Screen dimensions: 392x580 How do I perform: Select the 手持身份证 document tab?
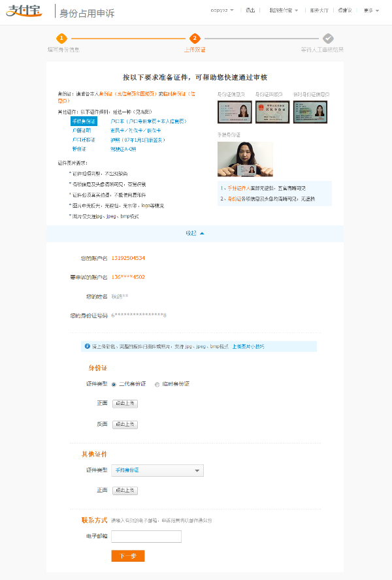84,121
